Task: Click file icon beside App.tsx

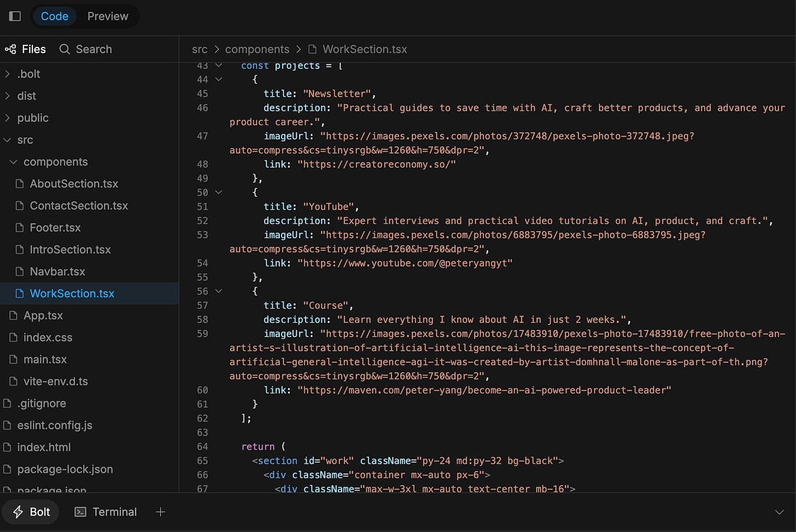Action: [x=13, y=316]
